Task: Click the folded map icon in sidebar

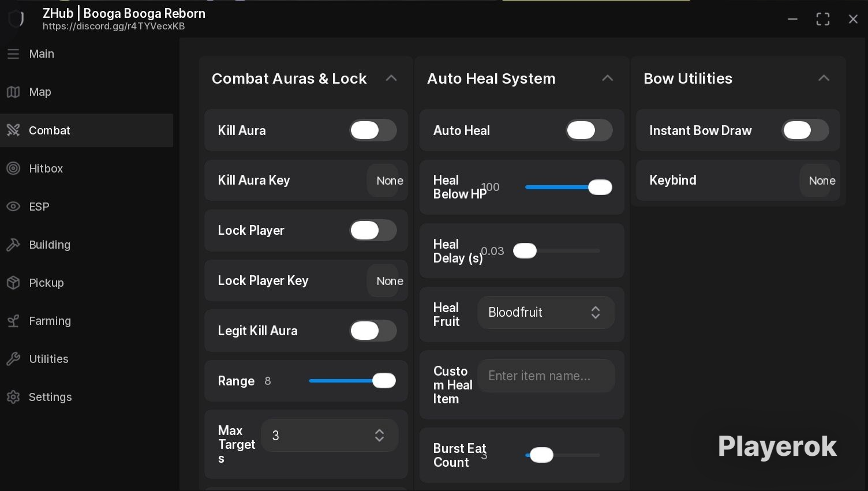Action: [13, 92]
